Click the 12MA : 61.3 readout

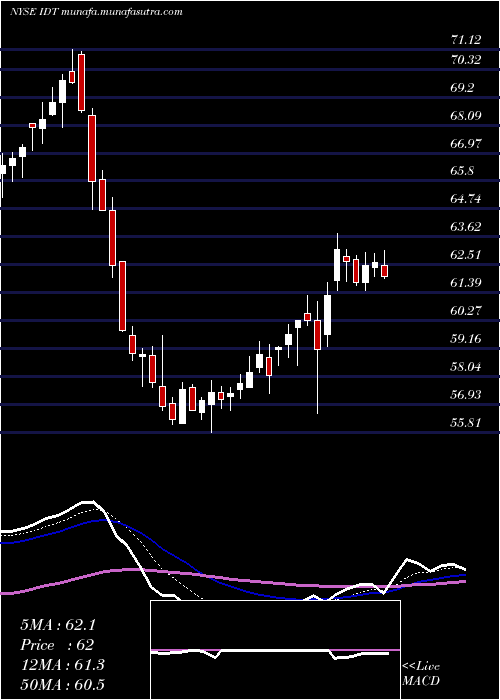62,665
